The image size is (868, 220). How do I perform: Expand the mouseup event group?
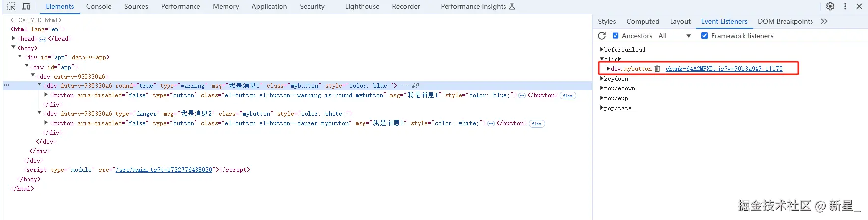[602, 98]
